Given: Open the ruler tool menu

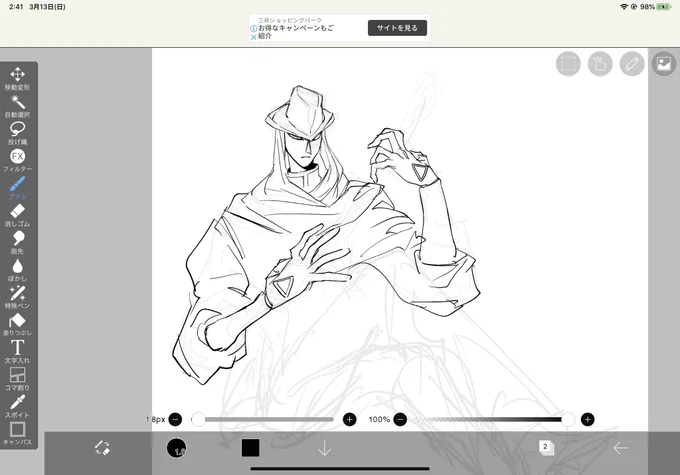Looking at the screenshot, I should coord(632,64).
